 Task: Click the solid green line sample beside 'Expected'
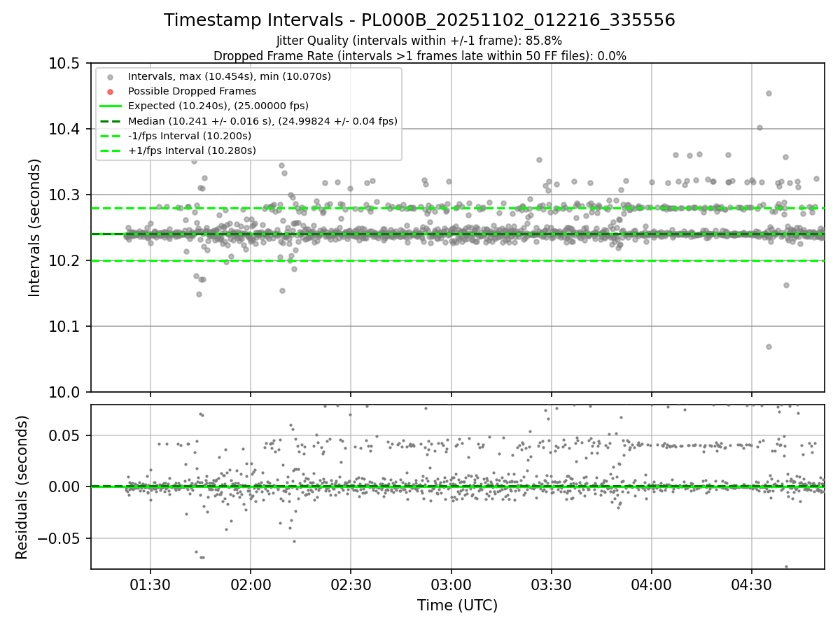click(x=111, y=106)
